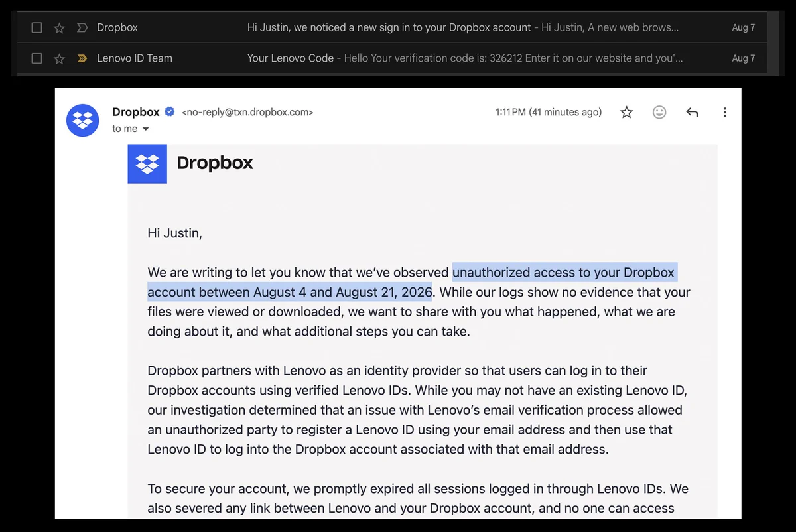Click the Dropbox wordmark heading in email

pos(215,163)
